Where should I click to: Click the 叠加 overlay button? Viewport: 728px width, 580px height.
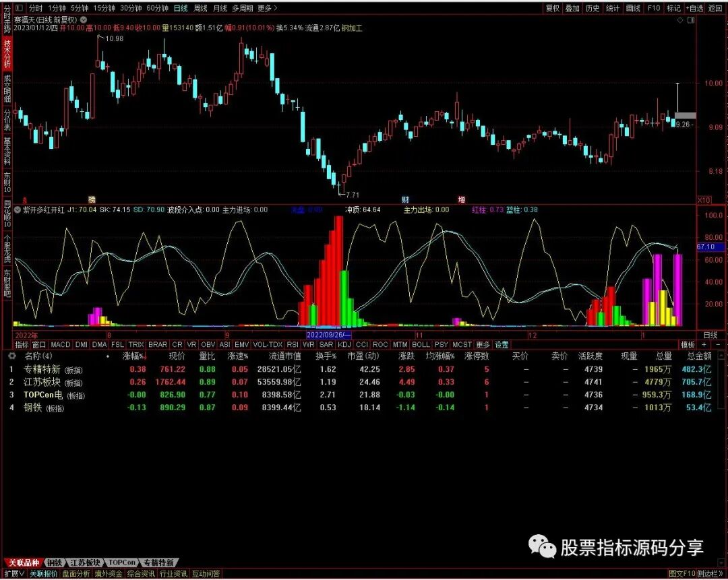pyautogui.click(x=572, y=8)
